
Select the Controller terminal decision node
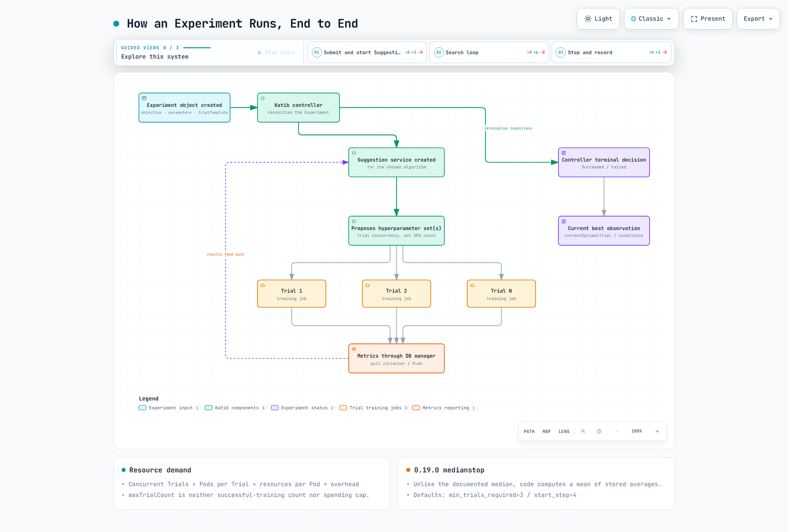tap(604, 162)
